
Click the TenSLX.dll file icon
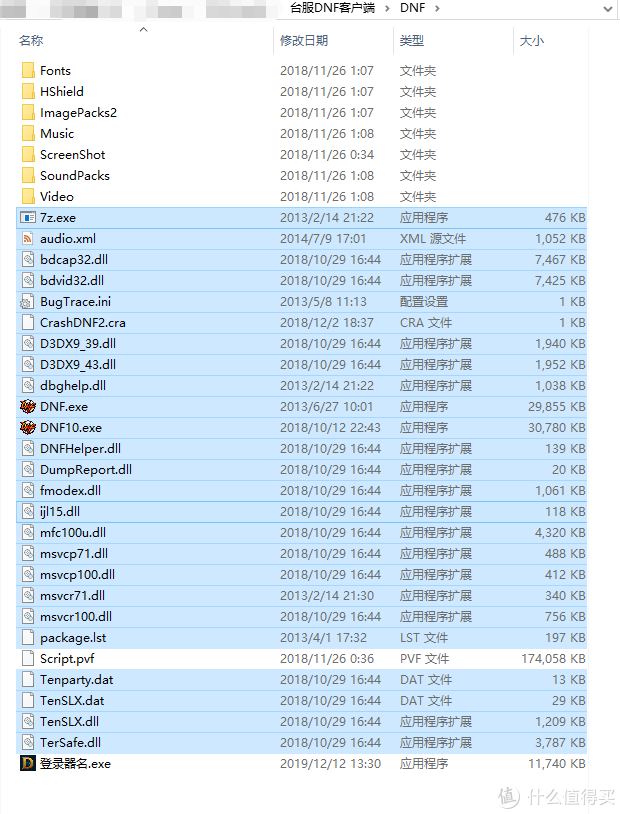pyautogui.click(x=28, y=722)
